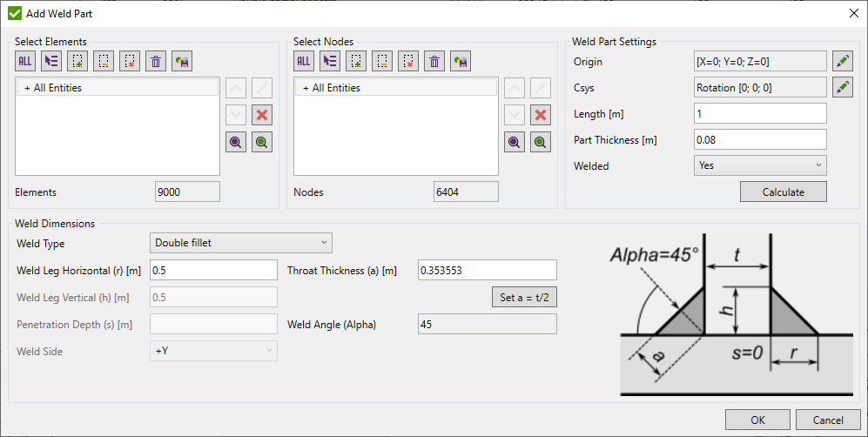Open the Welded Yes dropdown

[760, 165]
